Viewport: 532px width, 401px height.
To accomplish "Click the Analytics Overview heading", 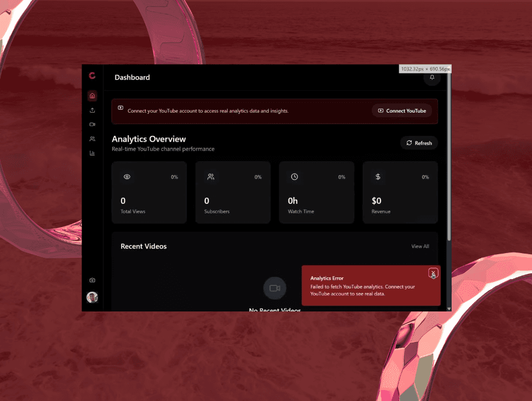I will pos(149,139).
